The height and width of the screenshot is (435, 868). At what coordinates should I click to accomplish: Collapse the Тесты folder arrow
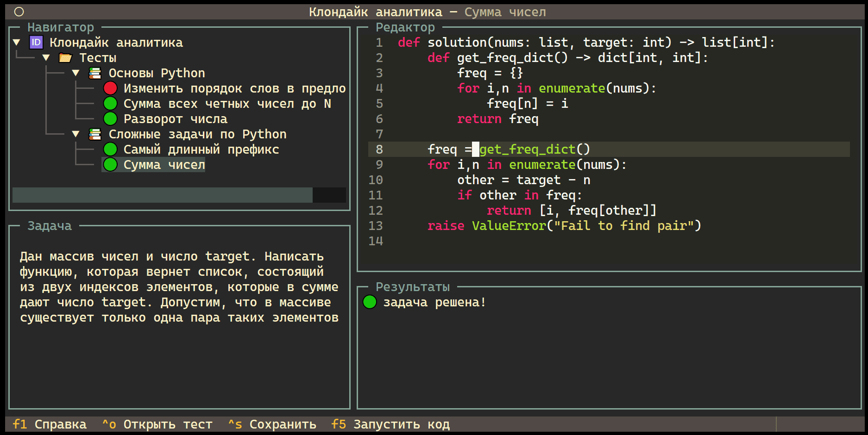(46, 58)
